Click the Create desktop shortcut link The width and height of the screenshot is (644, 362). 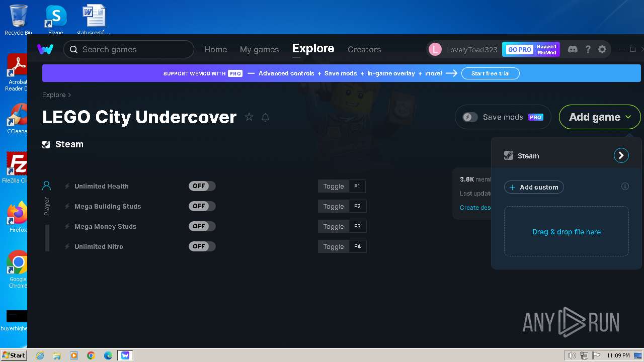475,207
